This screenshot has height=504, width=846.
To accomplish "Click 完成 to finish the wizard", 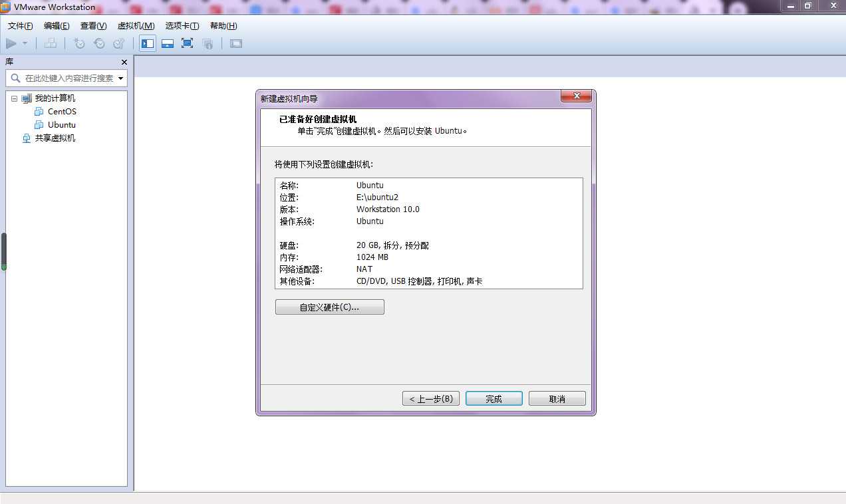I will [493, 399].
